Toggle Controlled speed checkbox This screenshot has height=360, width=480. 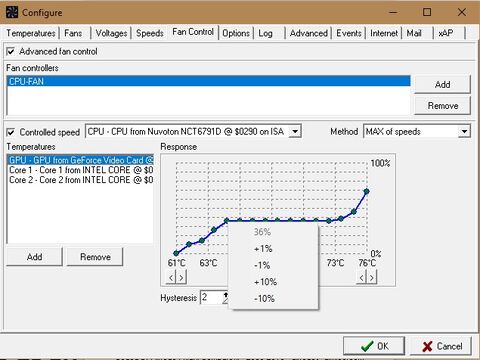(x=11, y=132)
